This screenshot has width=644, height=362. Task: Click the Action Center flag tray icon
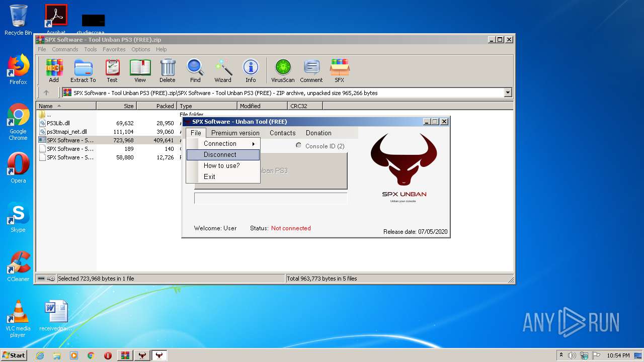596,355
